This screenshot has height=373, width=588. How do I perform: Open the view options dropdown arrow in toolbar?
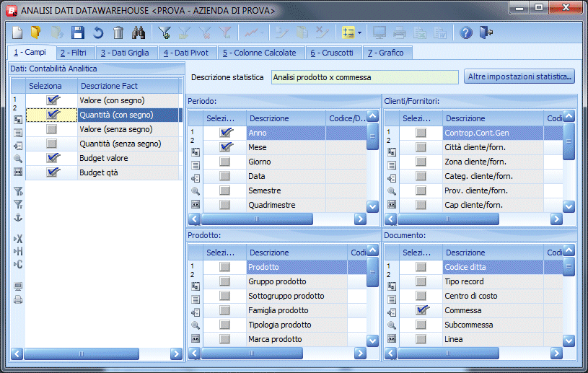(359, 32)
